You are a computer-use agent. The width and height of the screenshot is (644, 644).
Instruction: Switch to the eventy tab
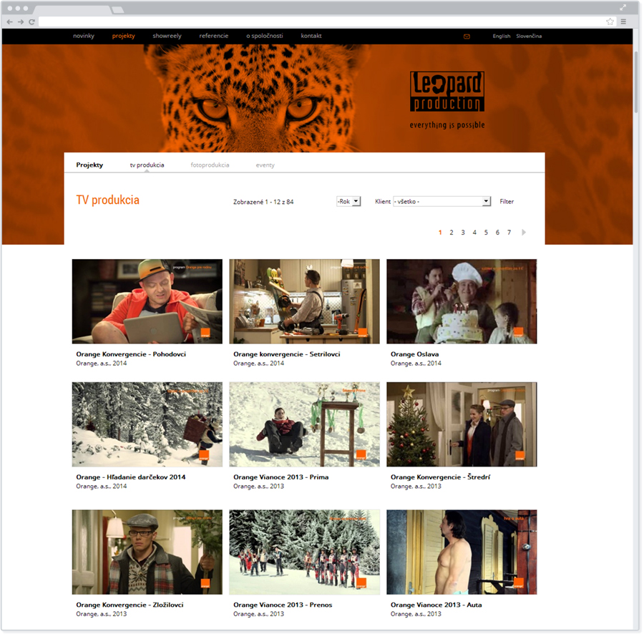click(265, 165)
